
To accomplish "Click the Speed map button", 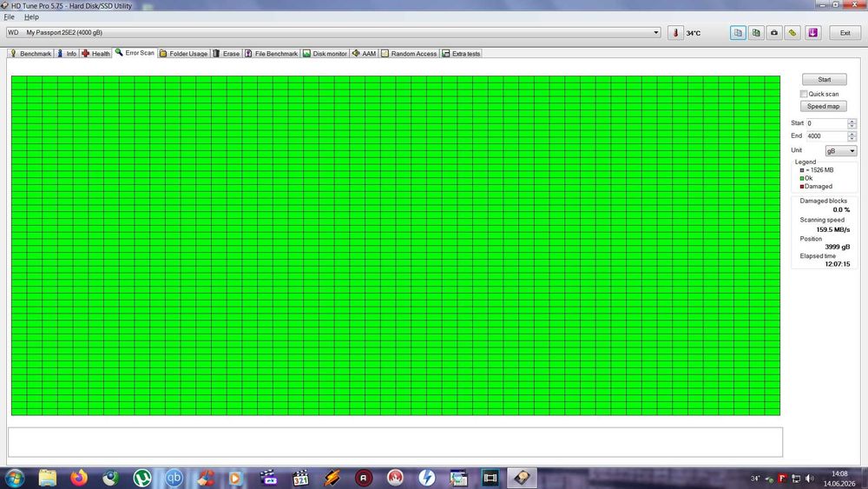I will [823, 106].
